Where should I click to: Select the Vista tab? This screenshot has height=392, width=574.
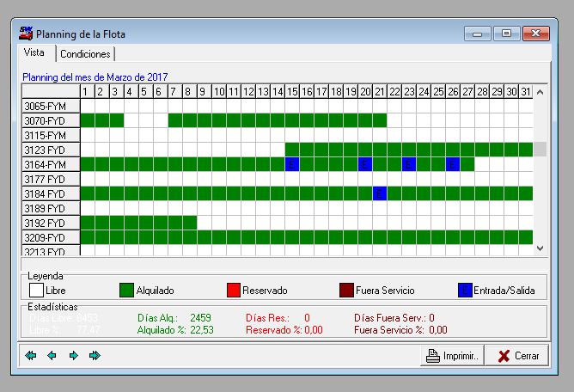tap(34, 52)
